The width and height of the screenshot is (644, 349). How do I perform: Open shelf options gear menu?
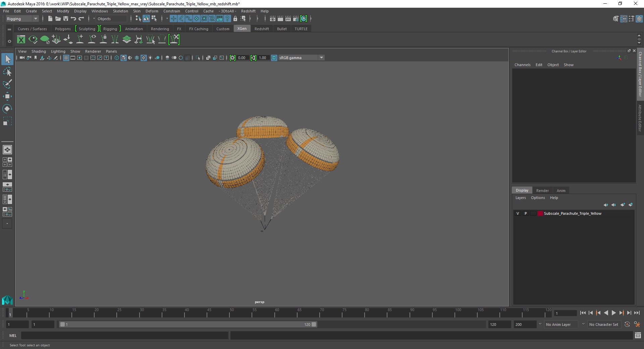(9, 41)
